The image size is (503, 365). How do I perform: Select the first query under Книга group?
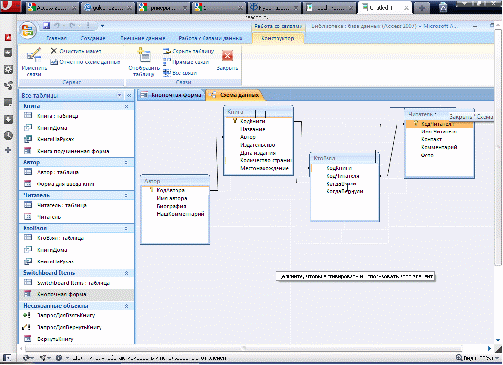tap(77, 128)
